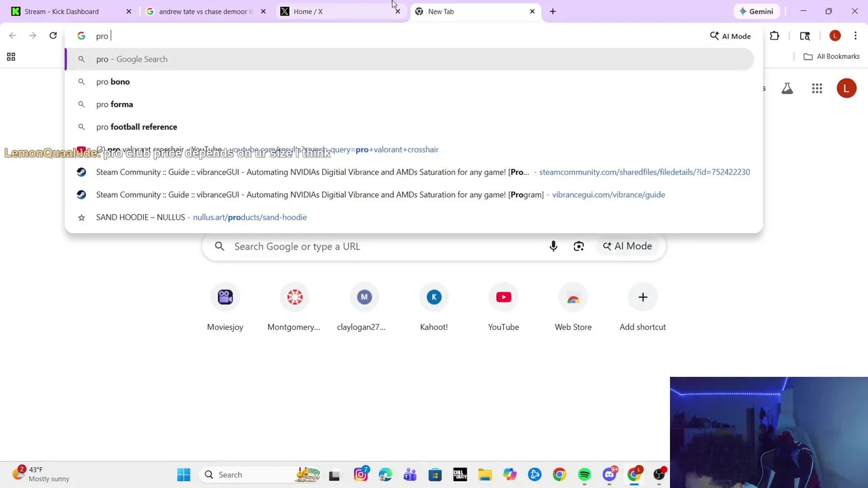Open Microsoft Edge from the taskbar
The image size is (868, 488).
tap(385, 475)
